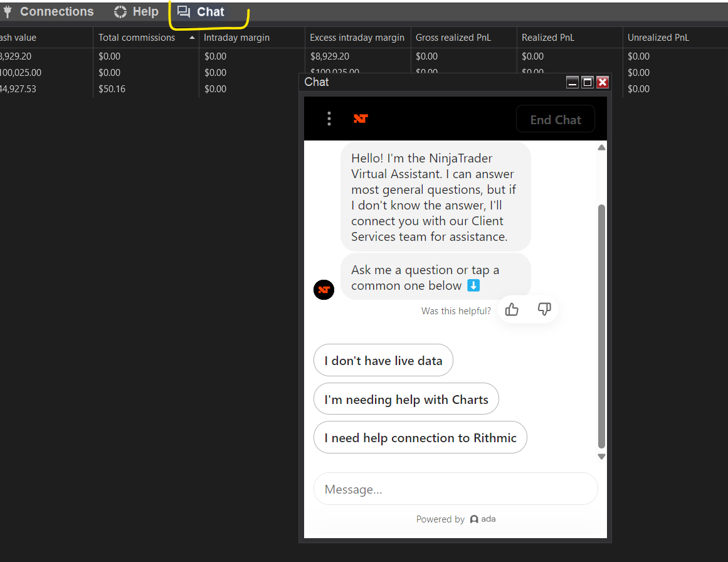728x562 pixels.
Task: Open the Chat menu item
Action: (x=201, y=12)
